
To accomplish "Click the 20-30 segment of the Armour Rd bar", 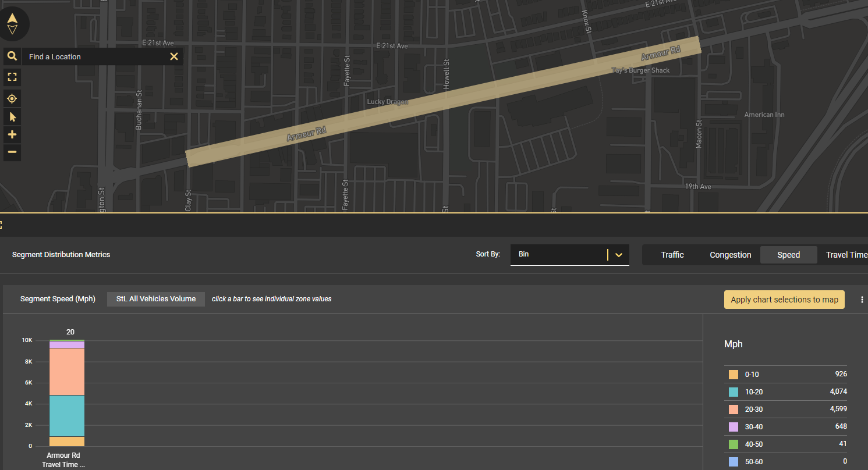I will click(x=67, y=371).
